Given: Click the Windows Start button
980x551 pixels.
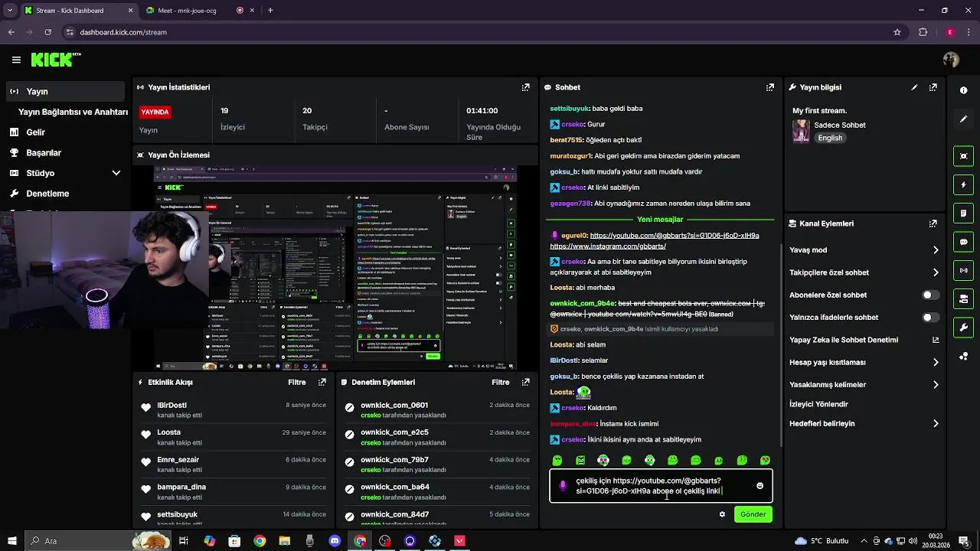Looking at the screenshot, I should [x=11, y=541].
